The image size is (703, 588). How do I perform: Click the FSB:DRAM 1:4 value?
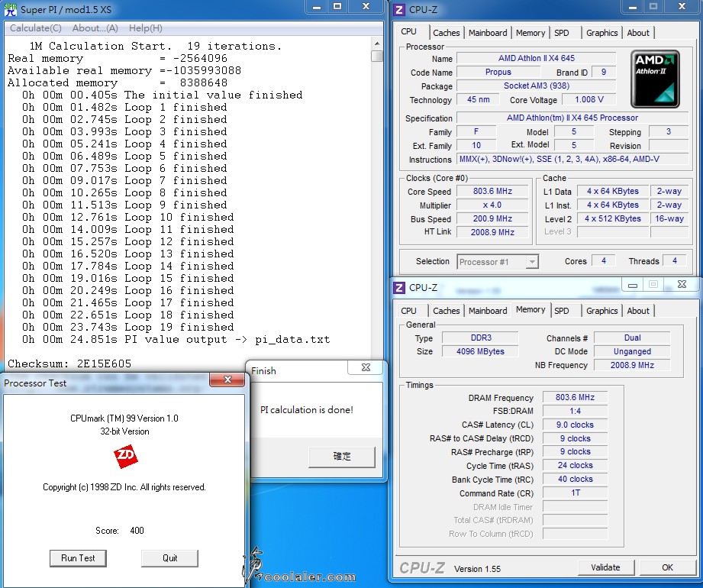pos(575,411)
